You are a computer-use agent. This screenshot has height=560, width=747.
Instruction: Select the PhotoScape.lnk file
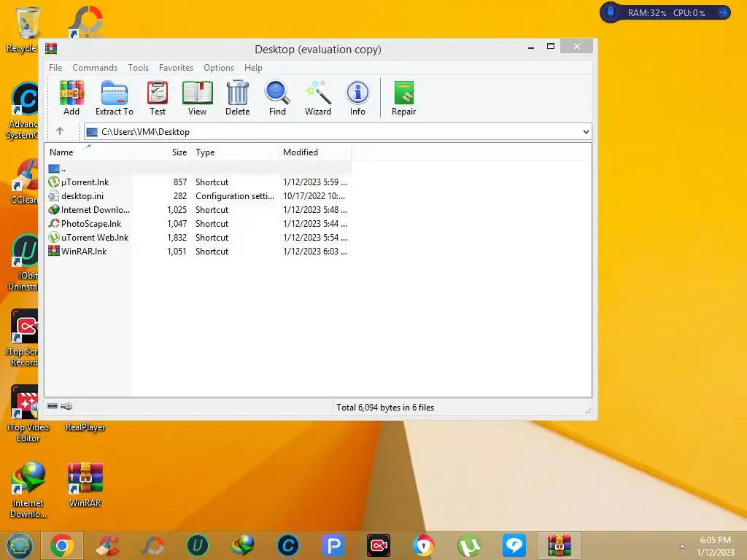point(199,224)
